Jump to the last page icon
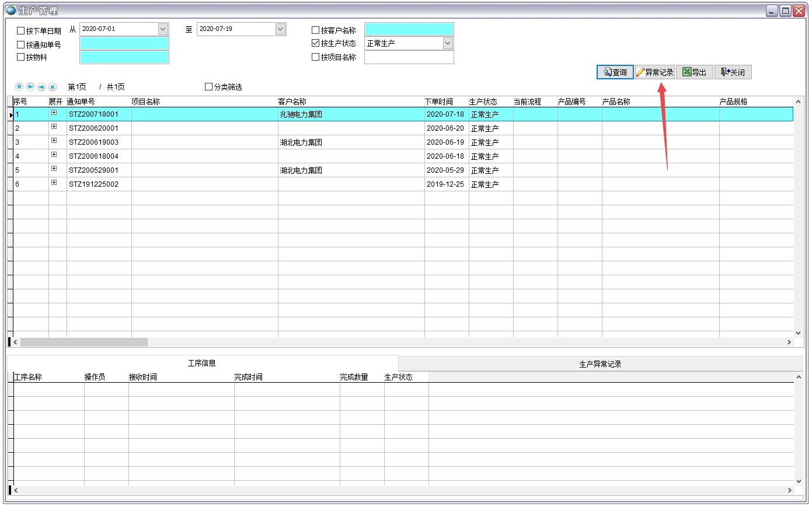The height and width of the screenshot is (507, 812). coord(53,87)
